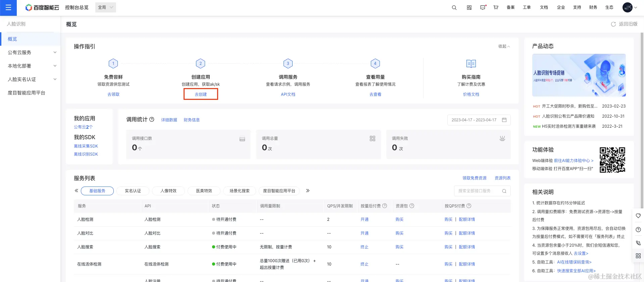
Task: Click the help icon beside 调用统计
Action: (152, 119)
